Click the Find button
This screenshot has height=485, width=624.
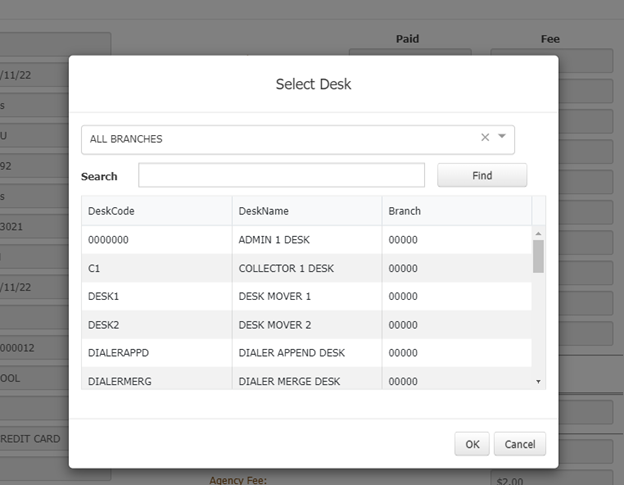(482, 175)
